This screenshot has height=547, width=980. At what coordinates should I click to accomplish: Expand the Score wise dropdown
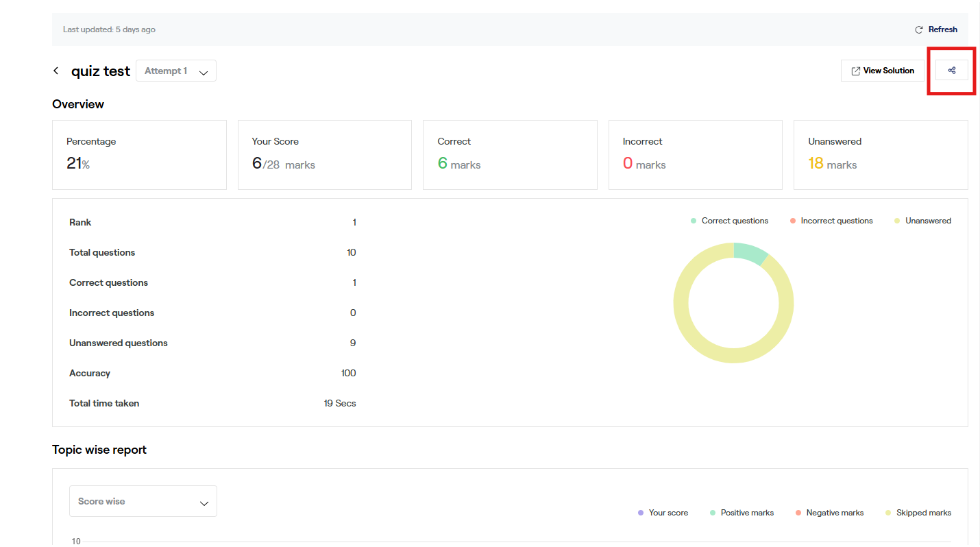tap(143, 501)
